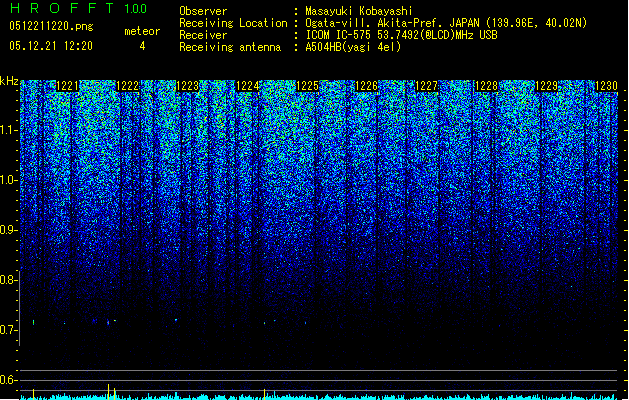Click the 1.1 kHz axis label

[9, 130]
